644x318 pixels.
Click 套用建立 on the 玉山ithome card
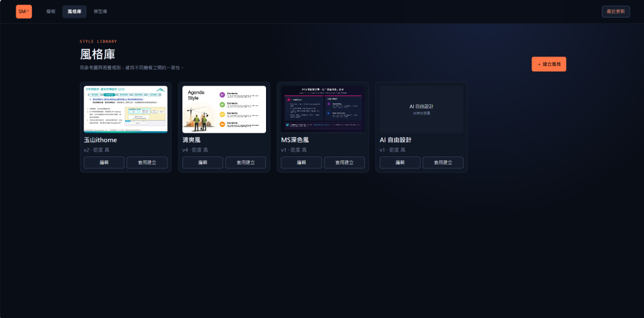coord(147,163)
